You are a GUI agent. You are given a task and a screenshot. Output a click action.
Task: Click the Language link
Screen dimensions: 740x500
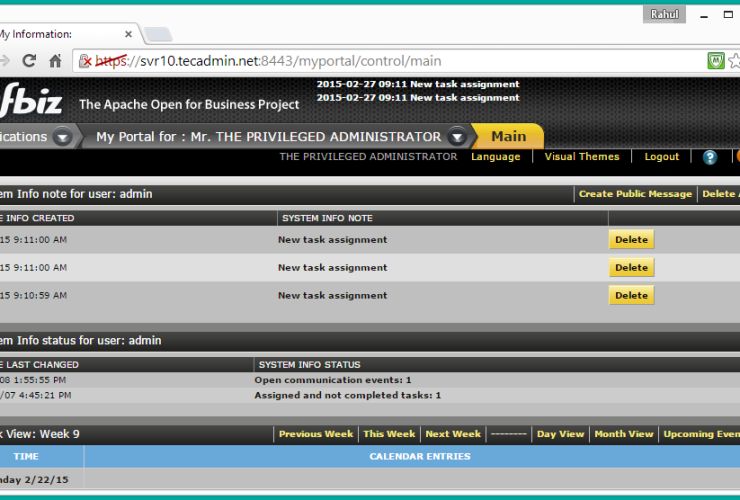point(495,157)
